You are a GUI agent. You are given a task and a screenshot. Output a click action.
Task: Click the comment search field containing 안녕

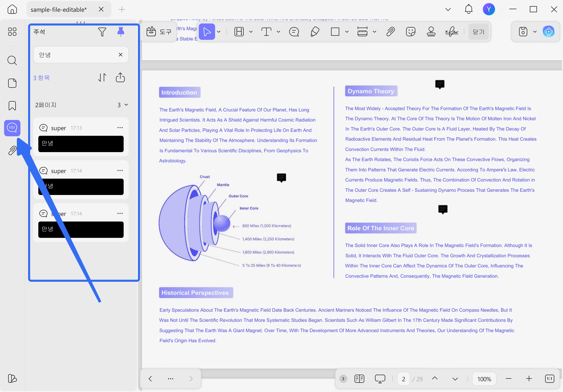point(81,55)
